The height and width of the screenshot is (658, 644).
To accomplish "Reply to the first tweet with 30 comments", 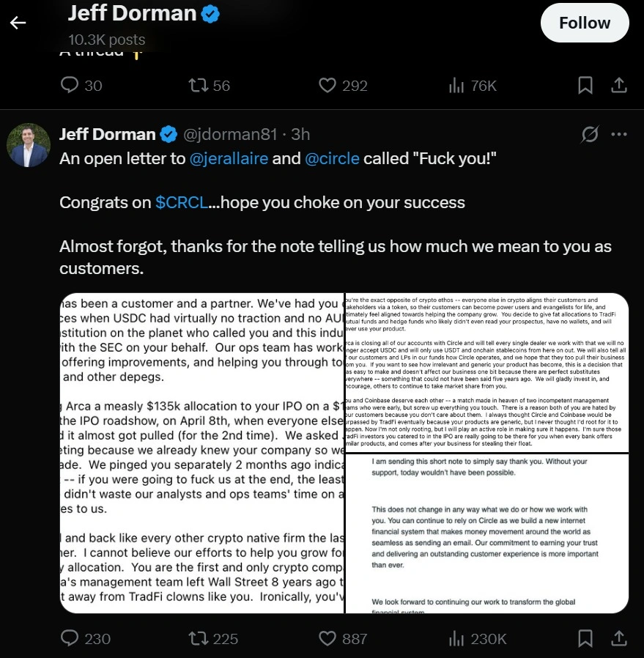I will point(70,86).
